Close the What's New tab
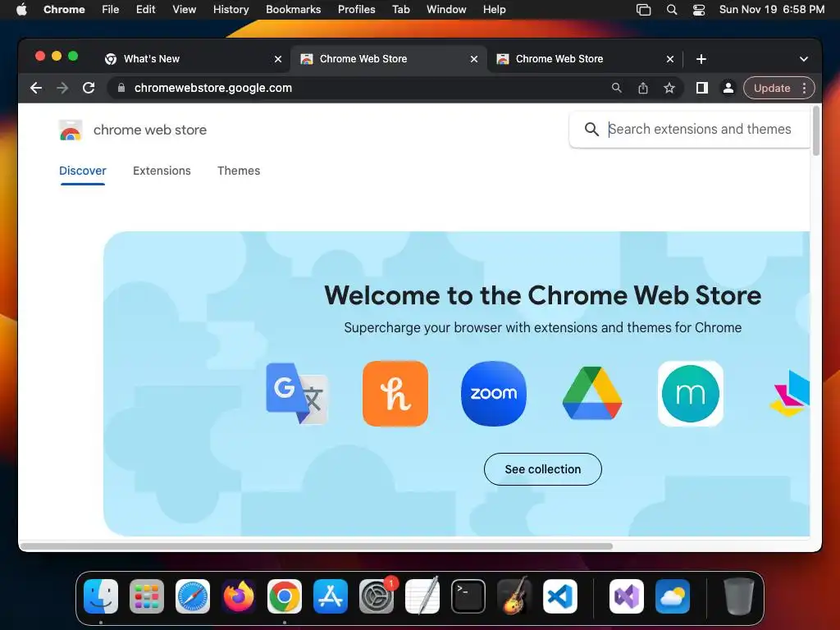Image resolution: width=840 pixels, height=630 pixels. point(278,59)
